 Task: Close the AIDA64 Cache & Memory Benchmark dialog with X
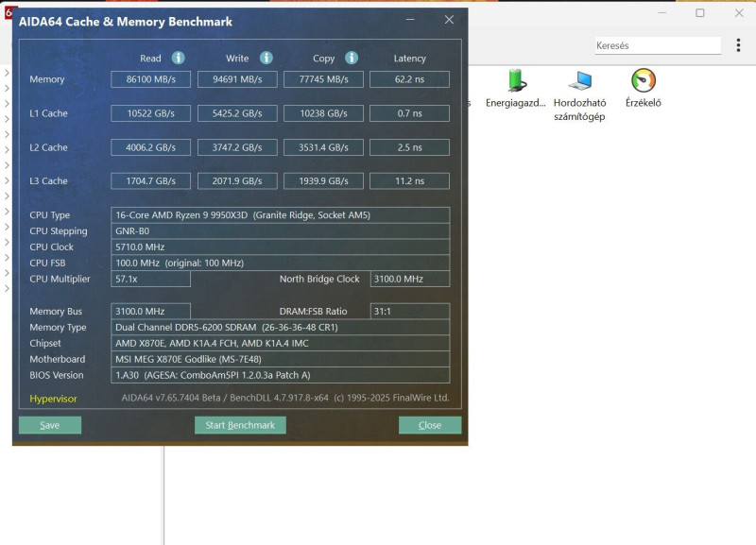point(449,19)
